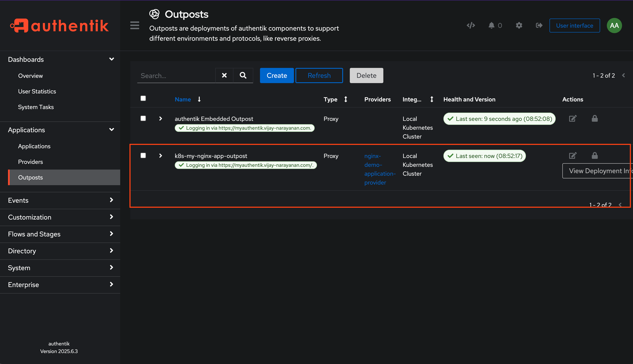Screen dimensions: 633x364
Task: Sort by Type arrows icon
Action: click(x=346, y=99)
